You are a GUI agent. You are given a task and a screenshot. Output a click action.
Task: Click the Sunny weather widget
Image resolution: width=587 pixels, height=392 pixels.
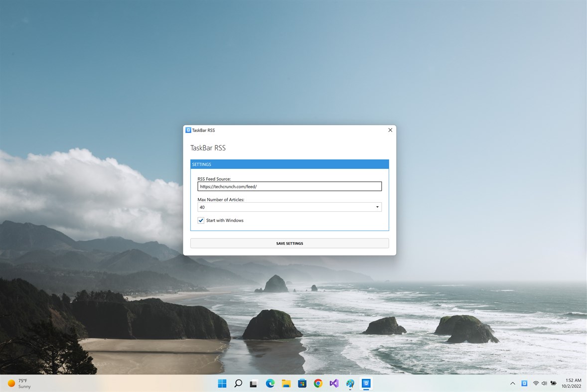20,384
